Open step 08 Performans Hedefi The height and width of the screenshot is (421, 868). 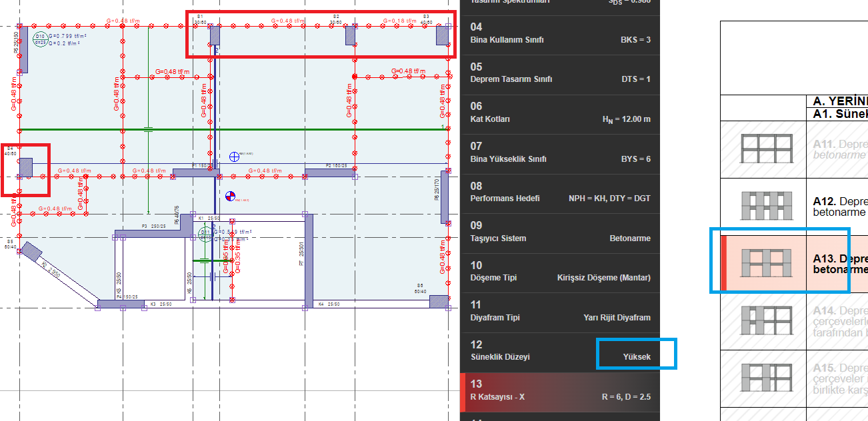[x=560, y=192]
